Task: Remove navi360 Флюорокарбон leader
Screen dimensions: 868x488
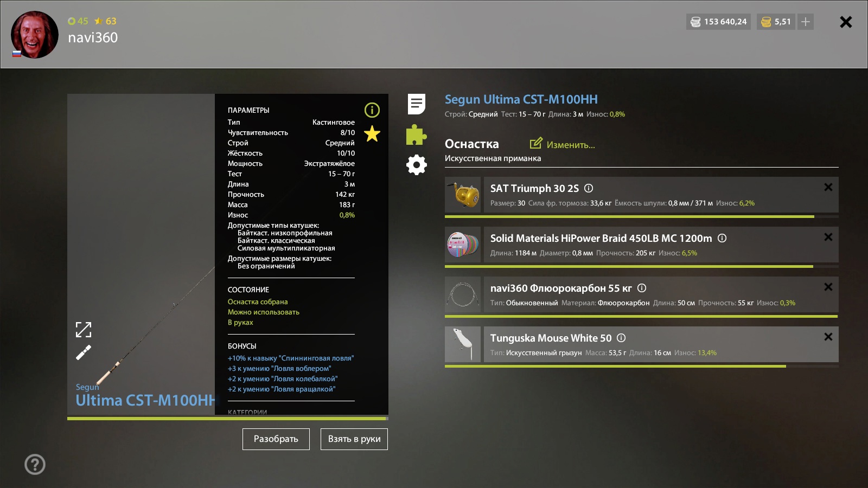Action: click(828, 287)
